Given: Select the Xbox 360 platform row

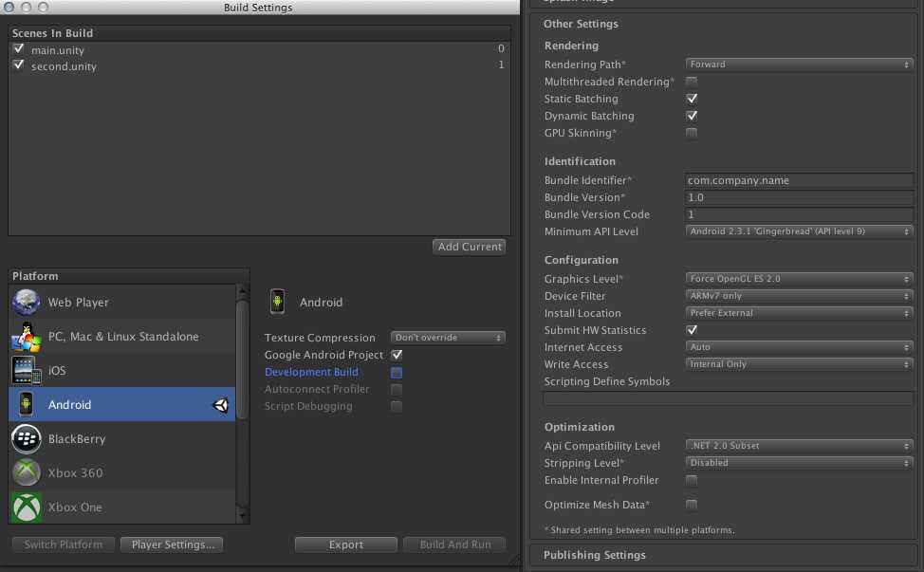Looking at the screenshot, I should click(x=122, y=472).
